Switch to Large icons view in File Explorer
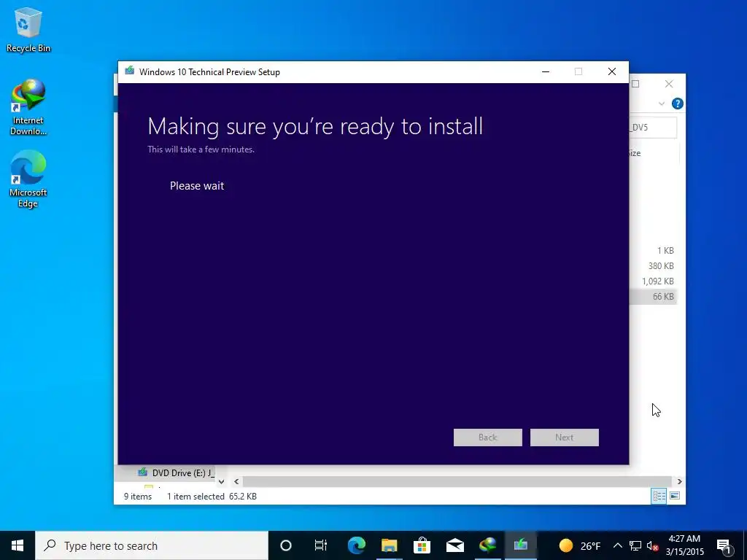This screenshot has height=560, width=747. pos(675,496)
